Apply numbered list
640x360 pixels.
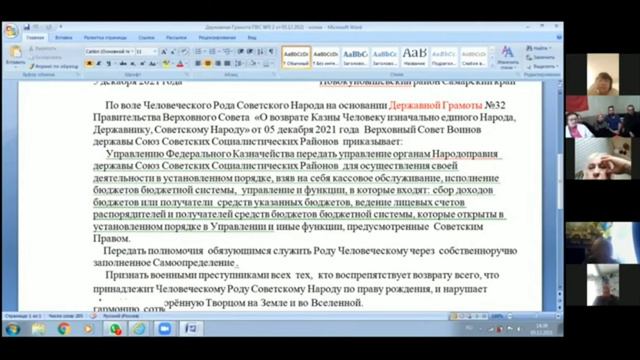pos(213,51)
